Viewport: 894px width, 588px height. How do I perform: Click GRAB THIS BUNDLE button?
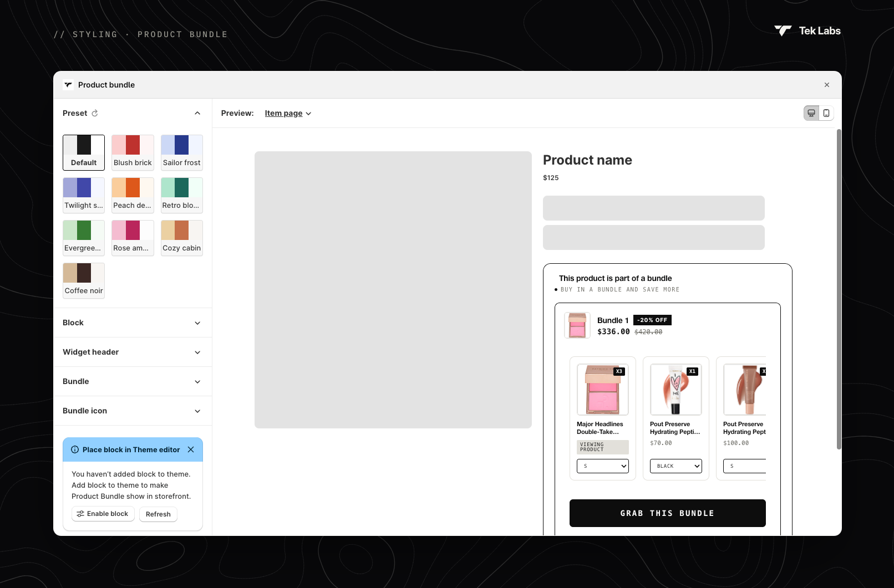pos(668,513)
